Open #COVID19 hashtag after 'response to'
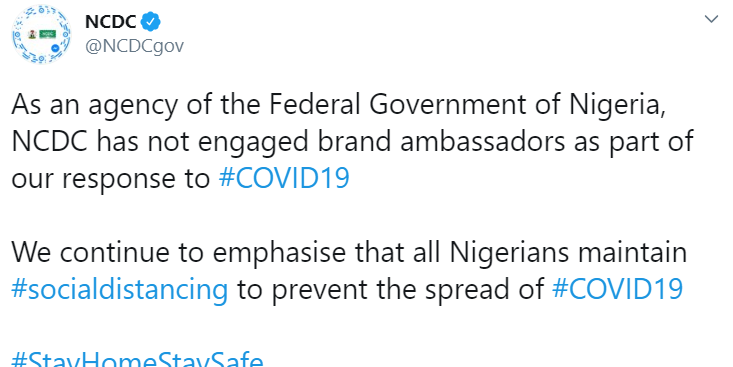This screenshot has width=733, height=367. (x=284, y=178)
